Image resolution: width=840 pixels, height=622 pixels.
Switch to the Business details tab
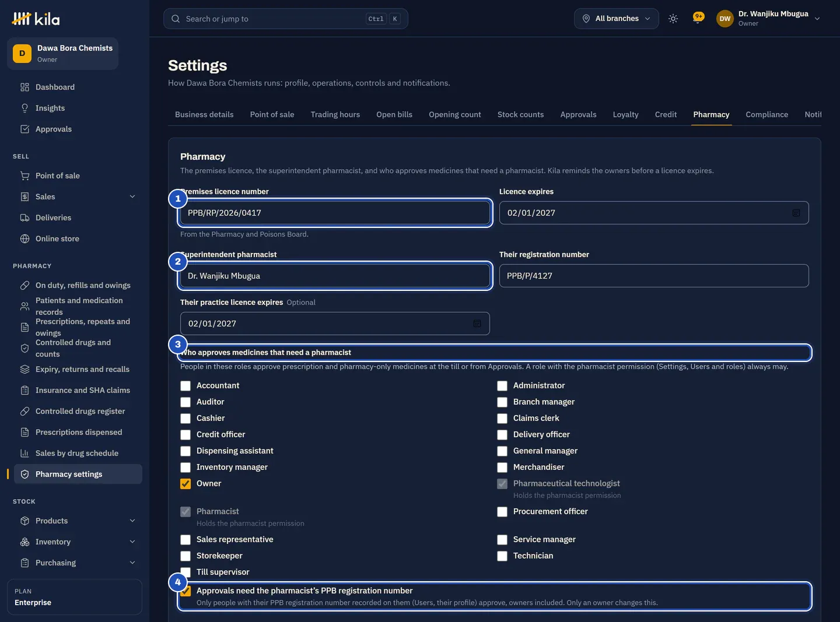click(204, 115)
